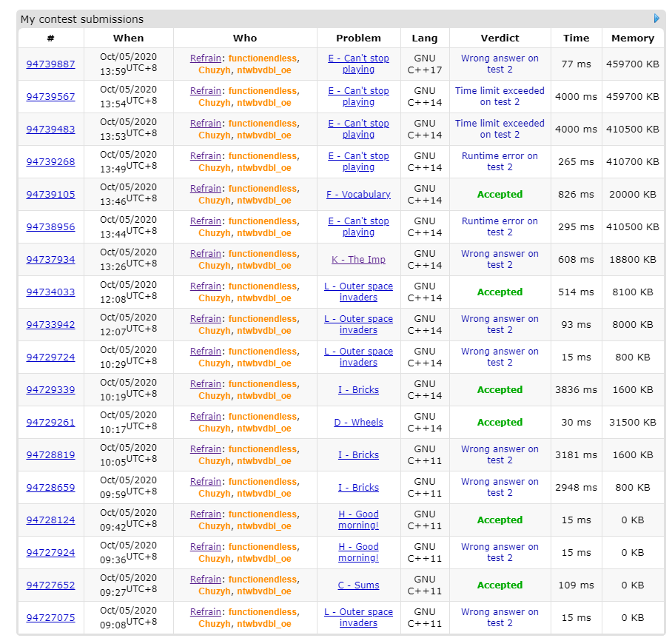Click the Refrain team link in the first row
Viewport: 672px width, 638px height.
pos(206,58)
